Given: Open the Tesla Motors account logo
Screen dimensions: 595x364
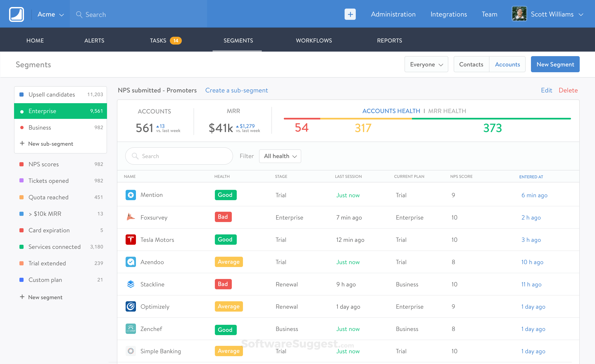Looking at the screenshot, I should (131, 240).
